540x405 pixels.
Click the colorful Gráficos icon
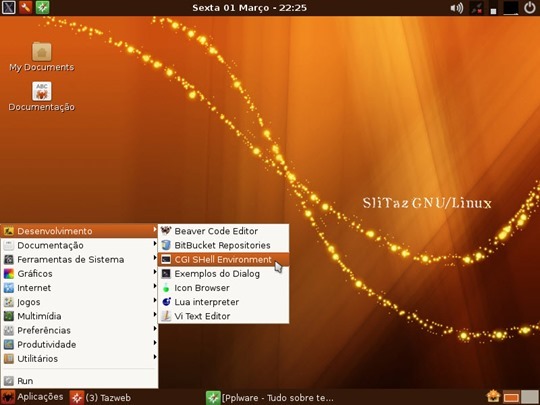click(9, 274)
